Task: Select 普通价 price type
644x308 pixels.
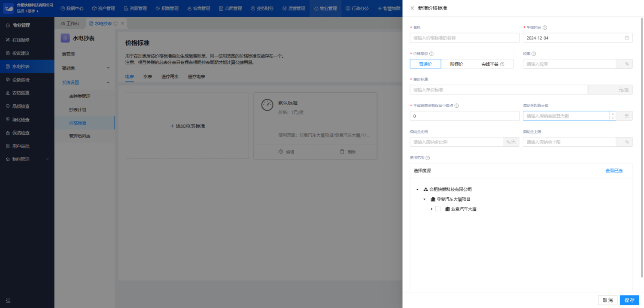Action: pyautogui.click(x=425, y=64)
